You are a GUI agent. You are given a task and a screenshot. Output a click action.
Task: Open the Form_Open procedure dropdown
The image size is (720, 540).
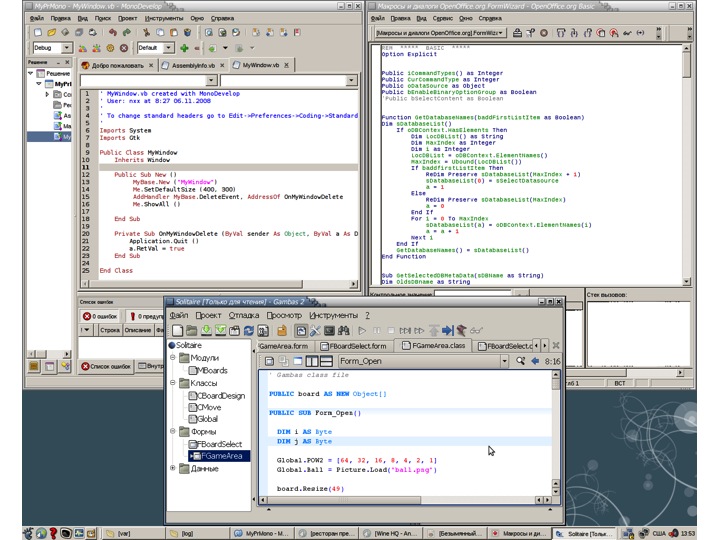click(504, 361)
